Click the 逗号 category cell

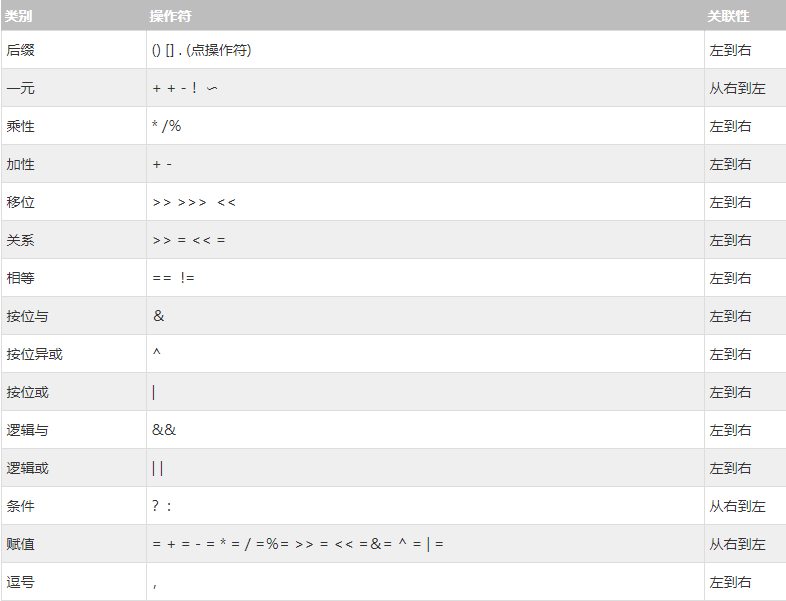(74, 582)
